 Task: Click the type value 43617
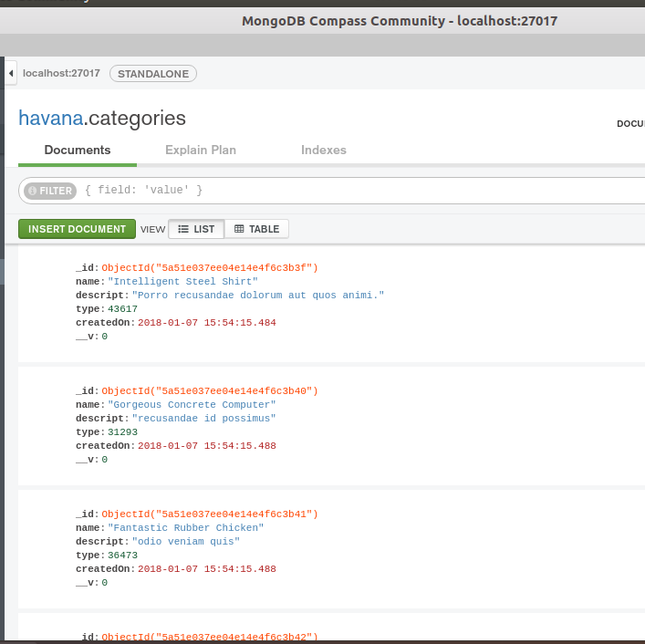pos(122,309)
